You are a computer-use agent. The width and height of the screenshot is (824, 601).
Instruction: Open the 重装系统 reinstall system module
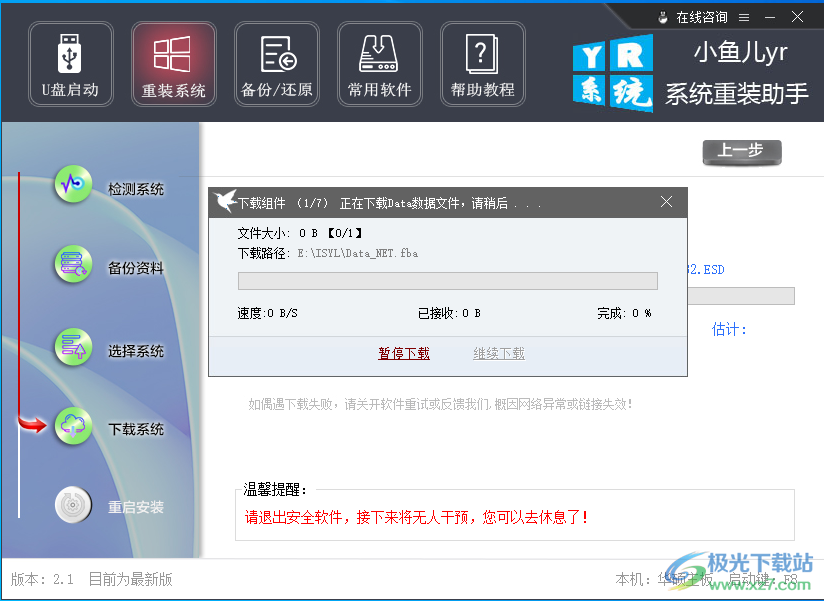(173, 63)
